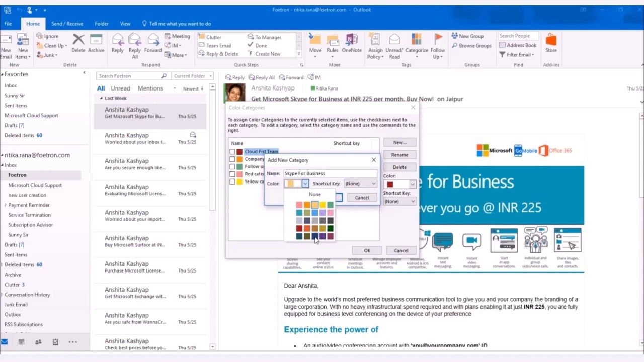Click the Follow Up flag icon
The height and width of the screenshot is (362, 644).
(438, 40)
